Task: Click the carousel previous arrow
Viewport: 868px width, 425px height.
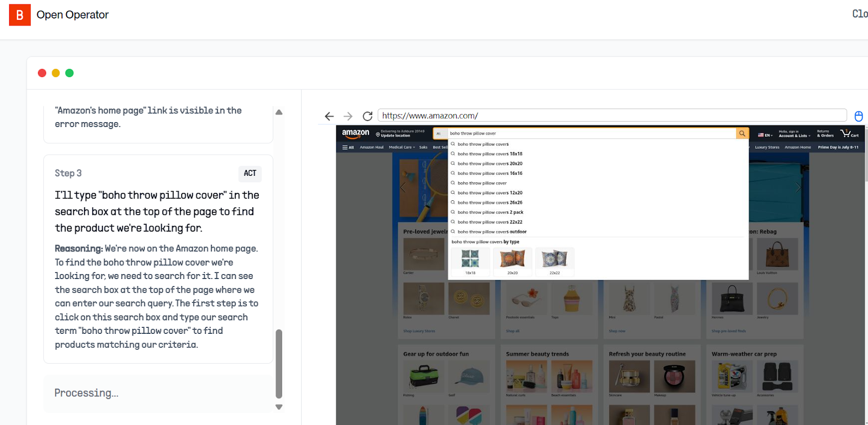Action: [x=403, y=187]
